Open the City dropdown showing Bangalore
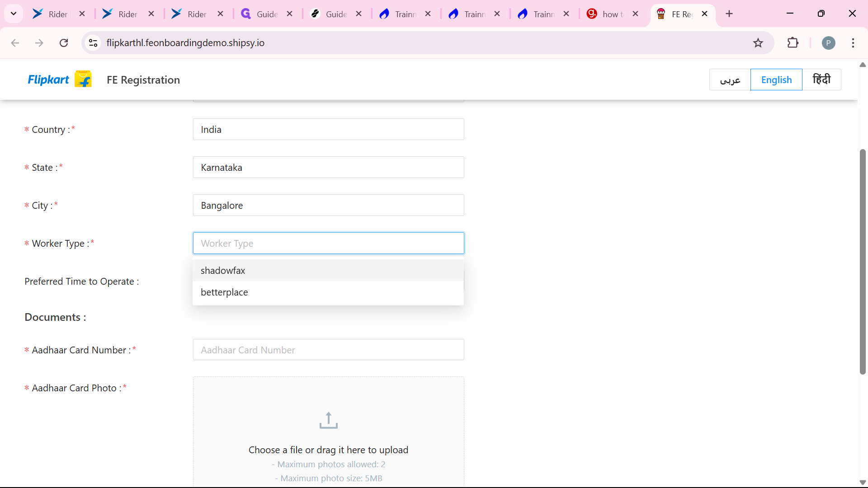The width and height of the screenshot is (868, 488). pyautogui.click(x=328, y=205)
